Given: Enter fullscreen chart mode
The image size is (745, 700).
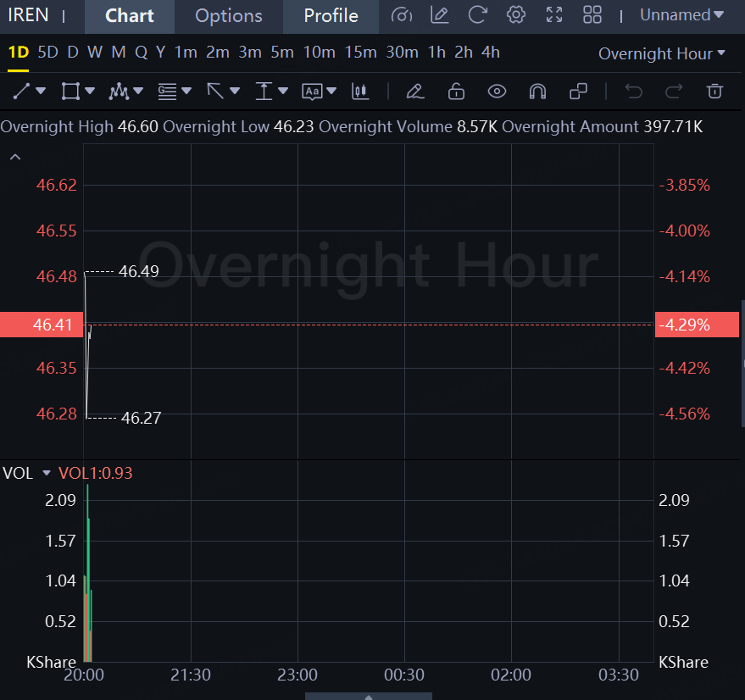Looking at the screenshot, I should 554,15.
